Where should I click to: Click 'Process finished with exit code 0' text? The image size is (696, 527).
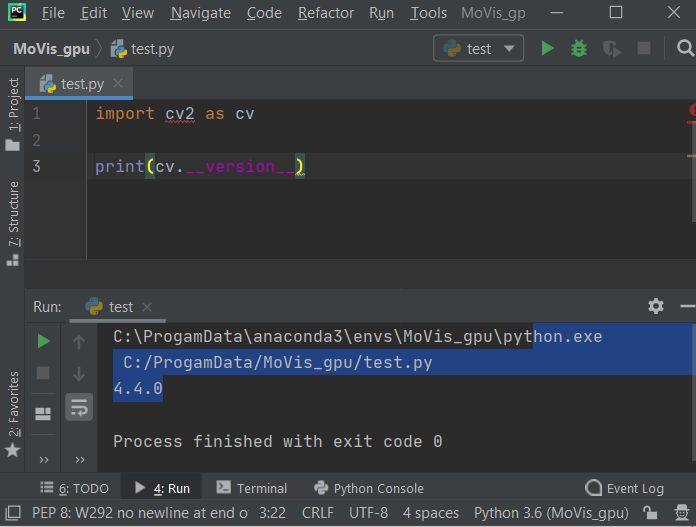coord(278,441)
